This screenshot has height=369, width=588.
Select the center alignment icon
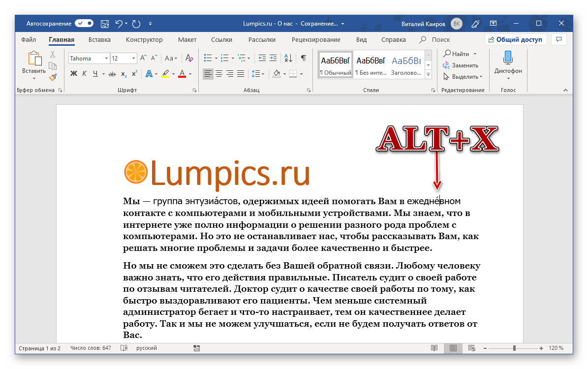pos(219,74)
